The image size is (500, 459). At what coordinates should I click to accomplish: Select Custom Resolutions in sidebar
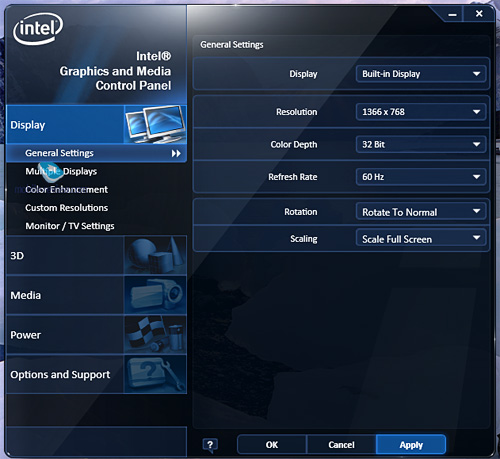coord(66,208)
